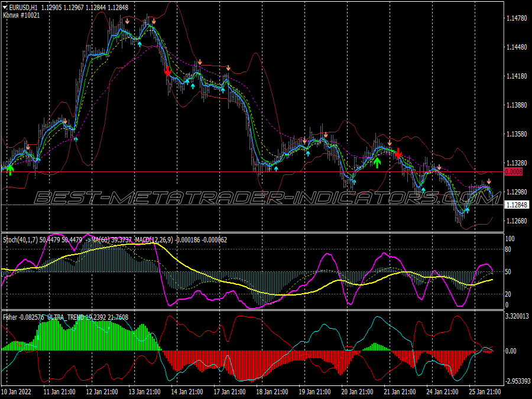Click the 10 Jan 2022 date label
The height and width of the screenshot is (399, 532).
17,392
